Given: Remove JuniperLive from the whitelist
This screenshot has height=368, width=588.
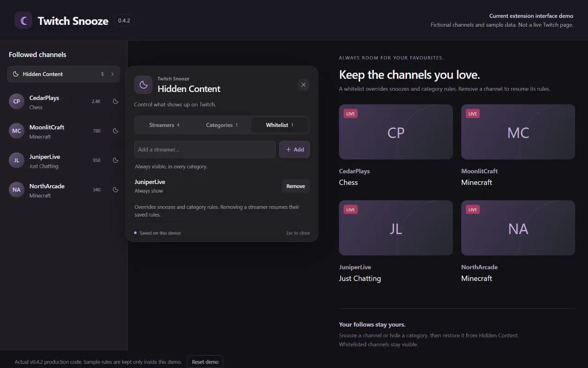Looking at the screenshot, I should coord(295,186).
